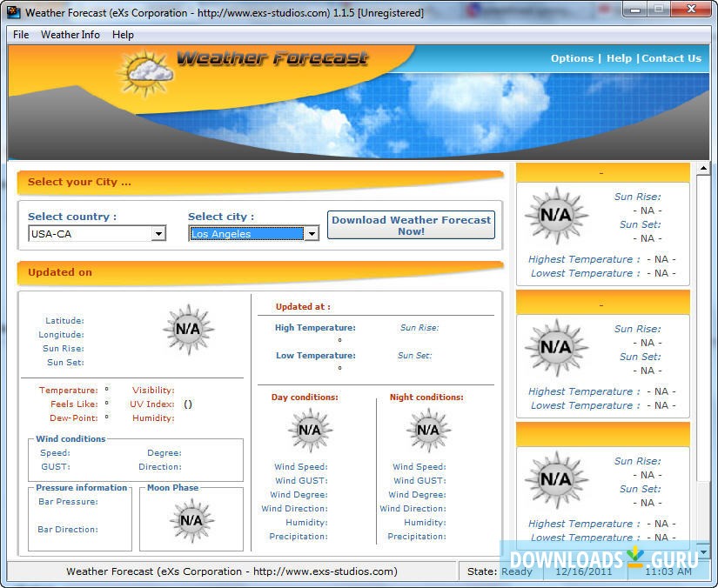This screenshot has height=588, width=718.
Task: Click the Contact Us link
Action: pyautogui.click(x=671, y=58)
